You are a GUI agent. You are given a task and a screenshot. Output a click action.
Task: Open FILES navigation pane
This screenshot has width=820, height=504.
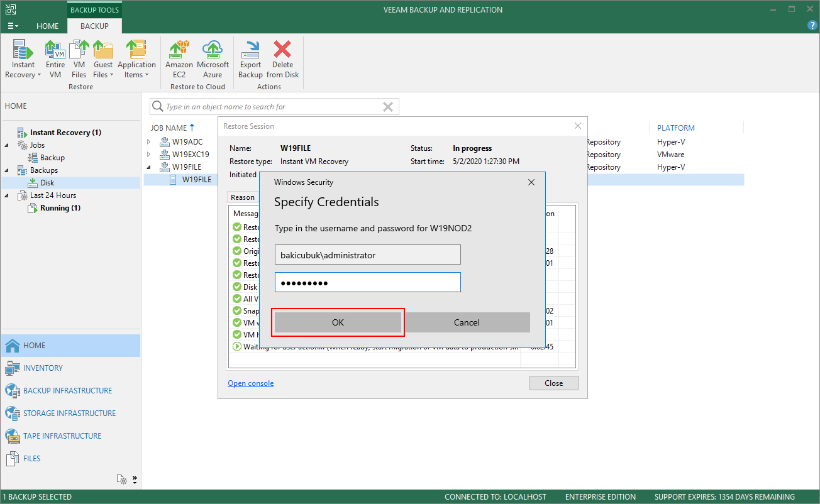click(70, 459)
